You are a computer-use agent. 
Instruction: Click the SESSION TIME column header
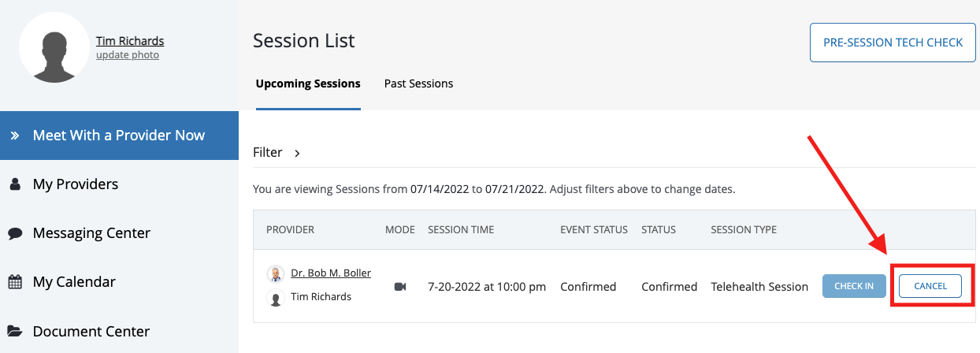[461, 230]
